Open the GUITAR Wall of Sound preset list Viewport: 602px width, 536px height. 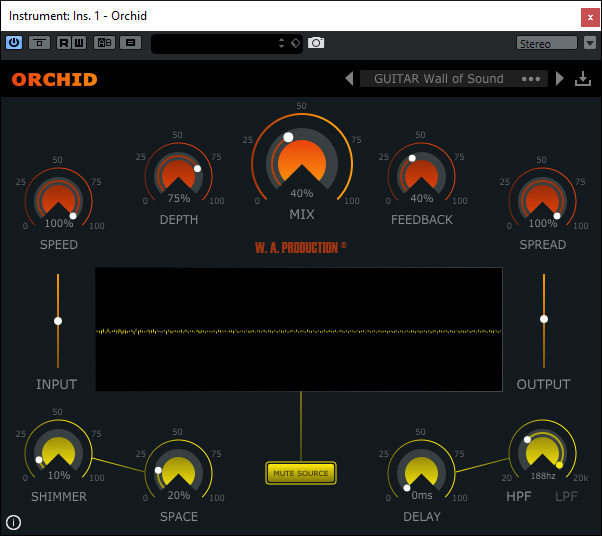pos(440,79)
